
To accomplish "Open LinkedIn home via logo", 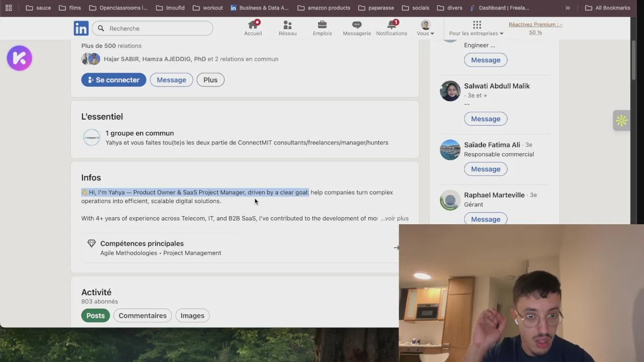I will coord(81,29).
